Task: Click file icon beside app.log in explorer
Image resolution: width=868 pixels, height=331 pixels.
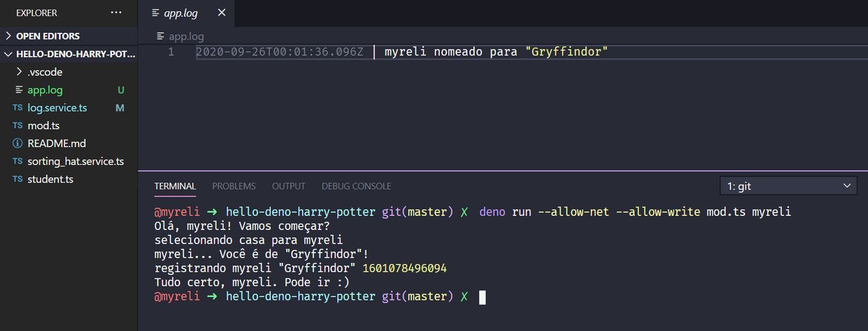Action: (x=19, y=90)
